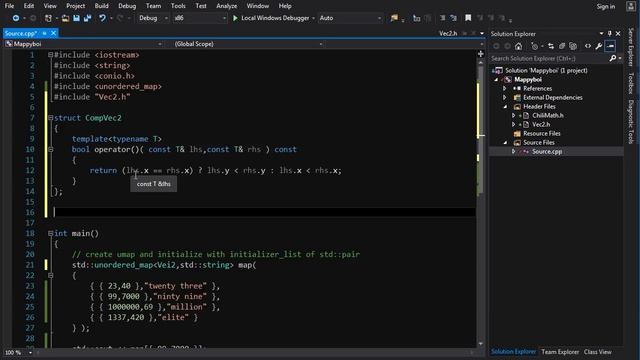Open the Diagnostic Tools side tab
Viewport: 640px width, 360px height.
click(x=631, y=122)
